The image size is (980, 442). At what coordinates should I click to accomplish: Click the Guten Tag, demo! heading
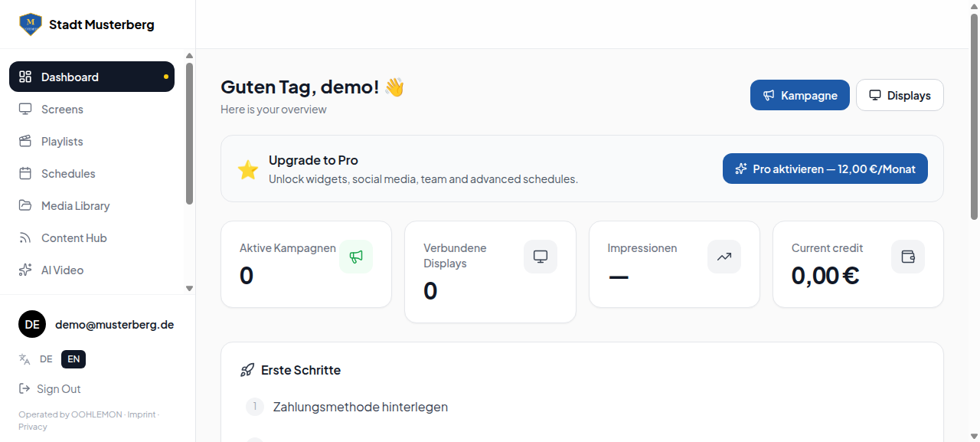point(312,87)
